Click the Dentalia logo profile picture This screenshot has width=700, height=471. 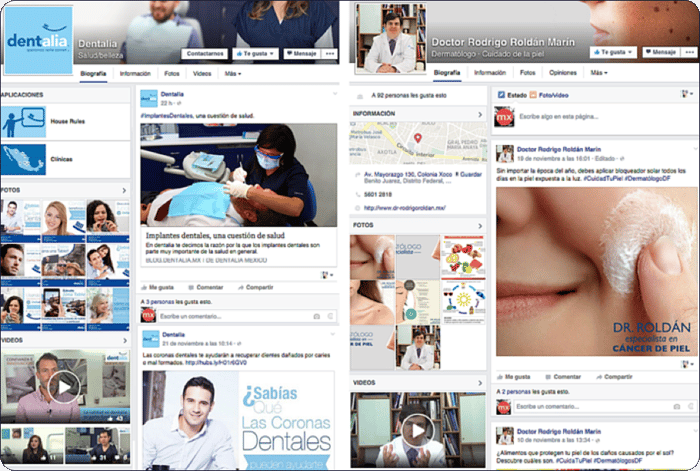point(38,40)
